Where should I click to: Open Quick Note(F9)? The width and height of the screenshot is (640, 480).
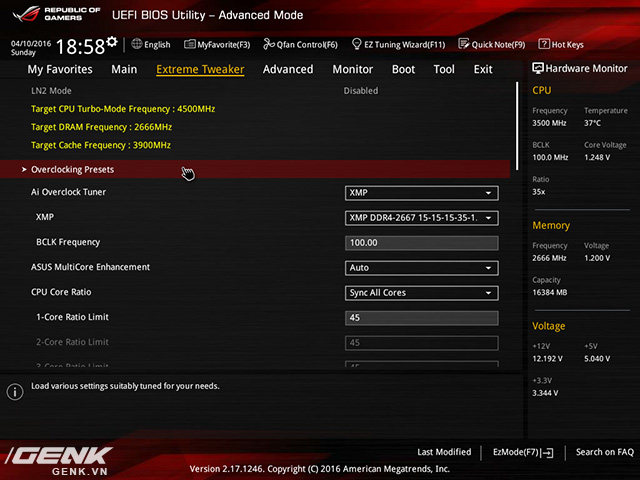(x=493, y=45)
